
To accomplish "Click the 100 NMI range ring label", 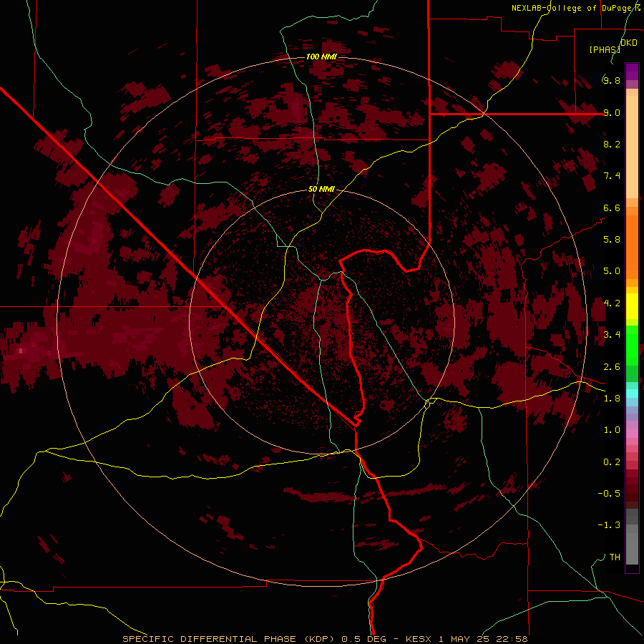I will (321, 57).
